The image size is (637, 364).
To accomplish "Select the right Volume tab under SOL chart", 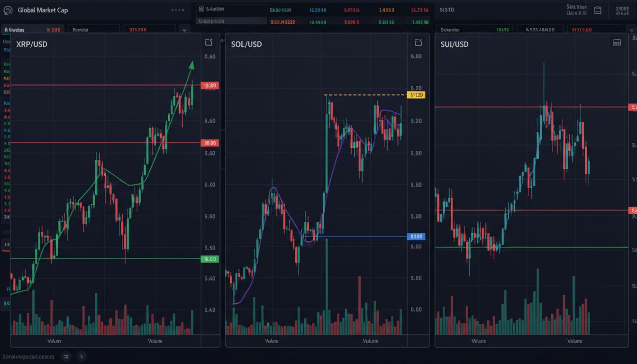I will (x=370, y=341).
